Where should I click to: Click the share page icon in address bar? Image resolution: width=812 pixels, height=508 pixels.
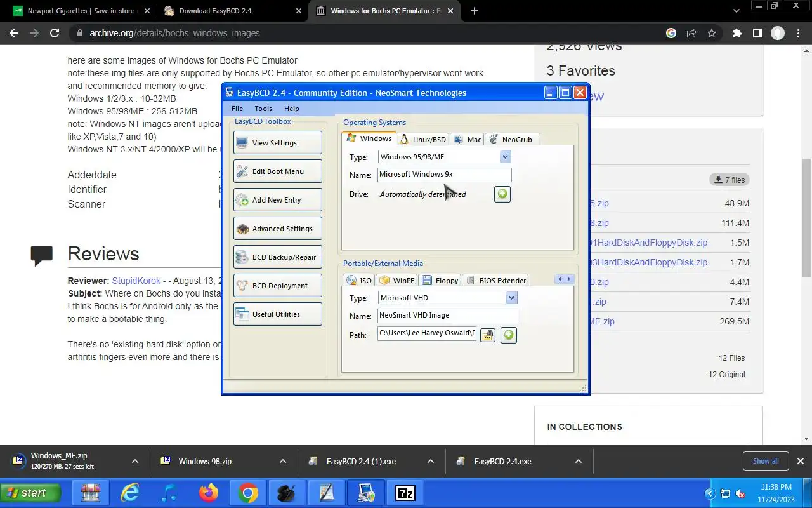tap(691, 33)
